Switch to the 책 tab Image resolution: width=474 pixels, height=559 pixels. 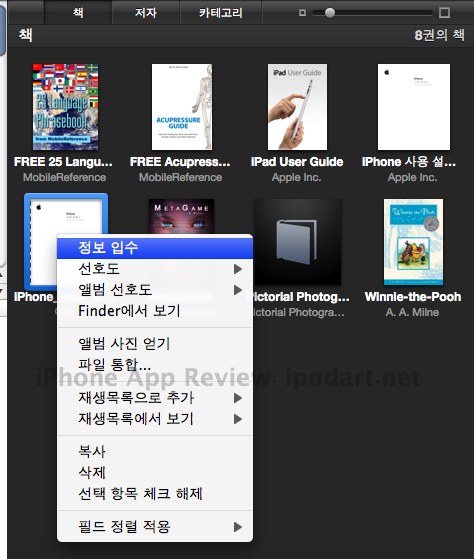coord(78,12)
